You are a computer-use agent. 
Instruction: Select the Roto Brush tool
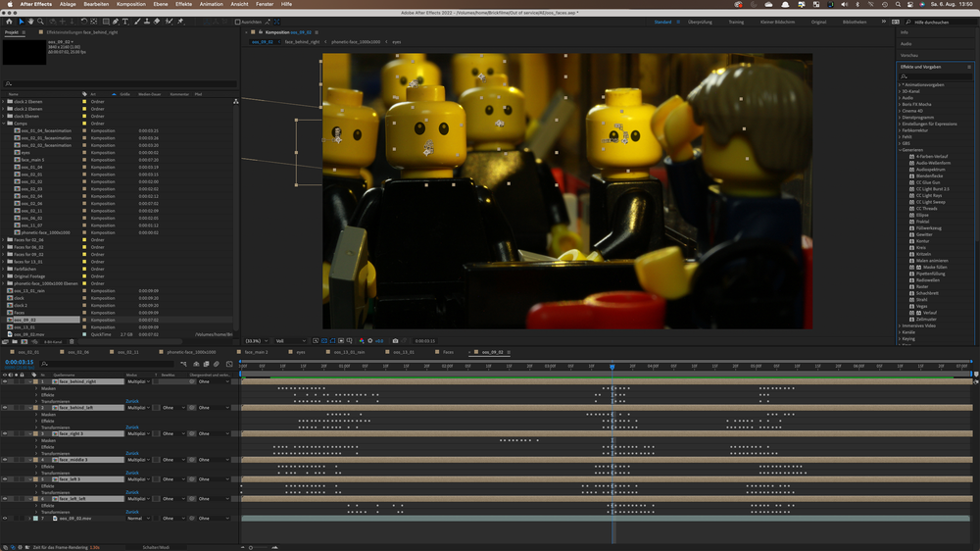pyautogui.click(x=169, y=22)
